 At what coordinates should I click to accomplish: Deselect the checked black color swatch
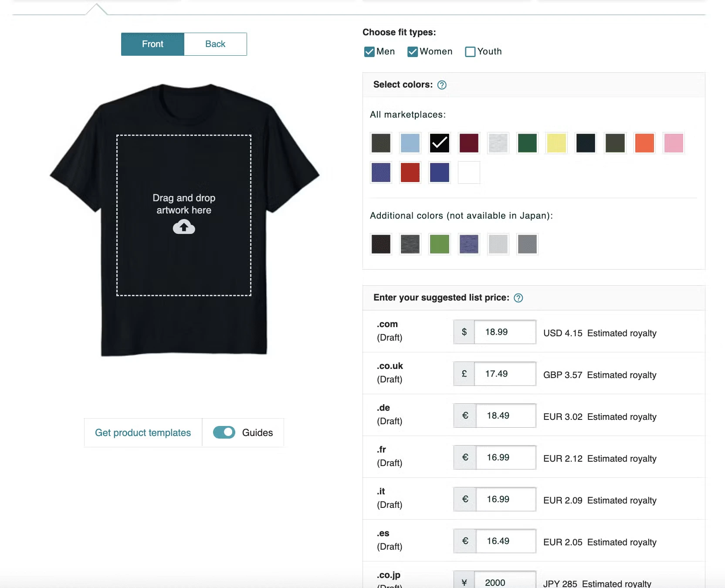click(439, 143)
